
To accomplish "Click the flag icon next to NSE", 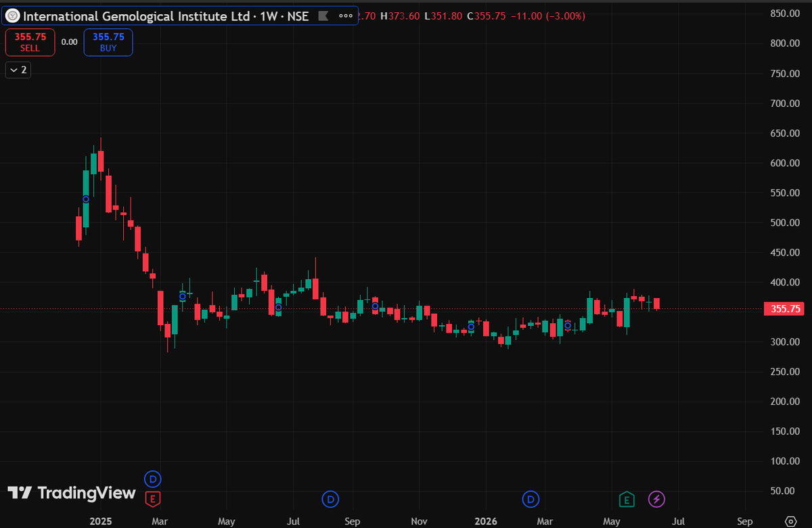I will click(324, 16).
